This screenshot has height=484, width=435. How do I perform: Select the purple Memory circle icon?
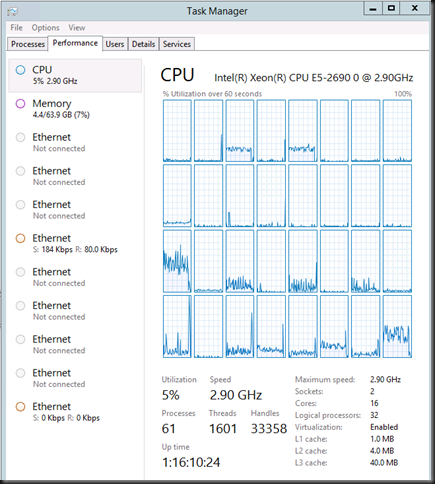pos(20,104)
